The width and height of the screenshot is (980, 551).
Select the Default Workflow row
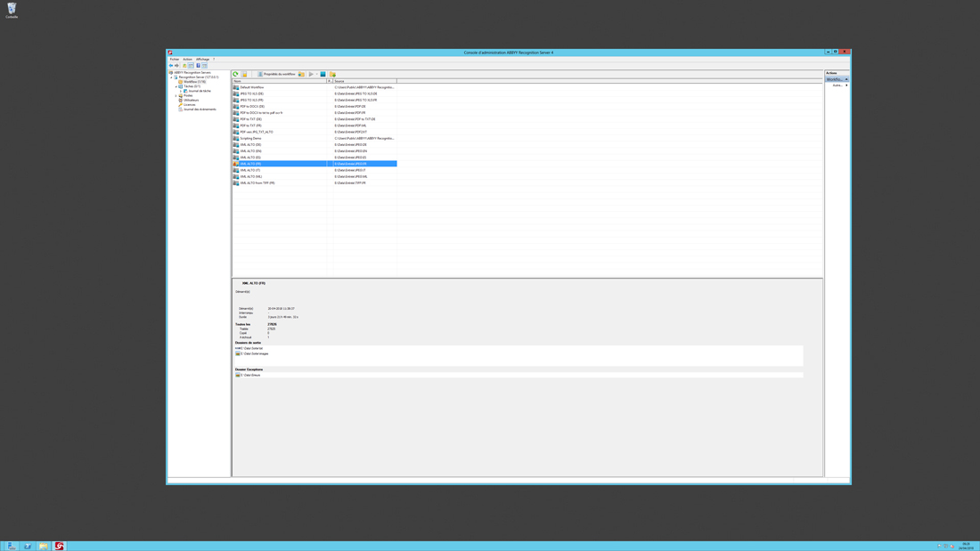pyautogui.click(x=251, y=87)
